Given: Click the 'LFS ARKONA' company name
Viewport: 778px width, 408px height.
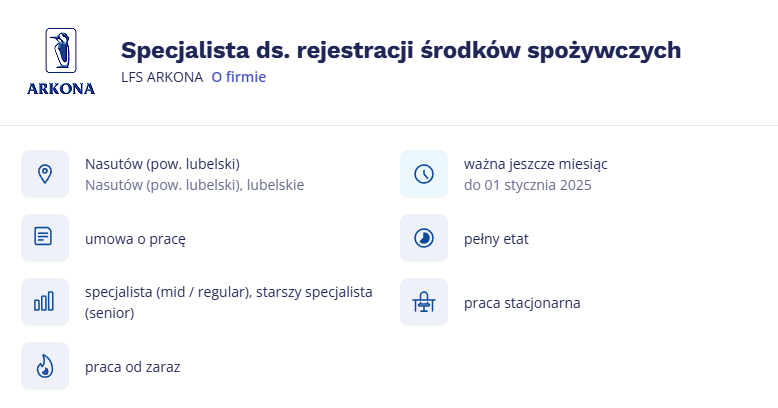Looking at the screenshot, I should [x=162, y=77].
